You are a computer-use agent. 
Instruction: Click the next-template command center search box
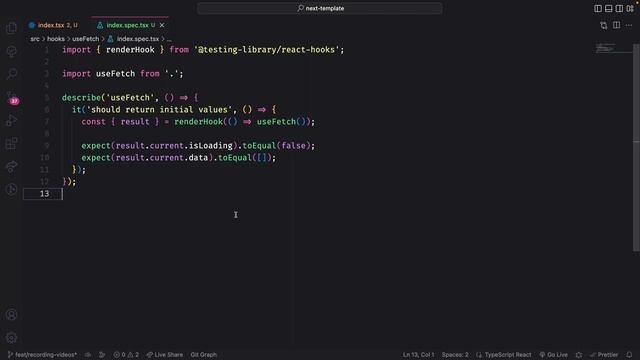tap(320, 8)
